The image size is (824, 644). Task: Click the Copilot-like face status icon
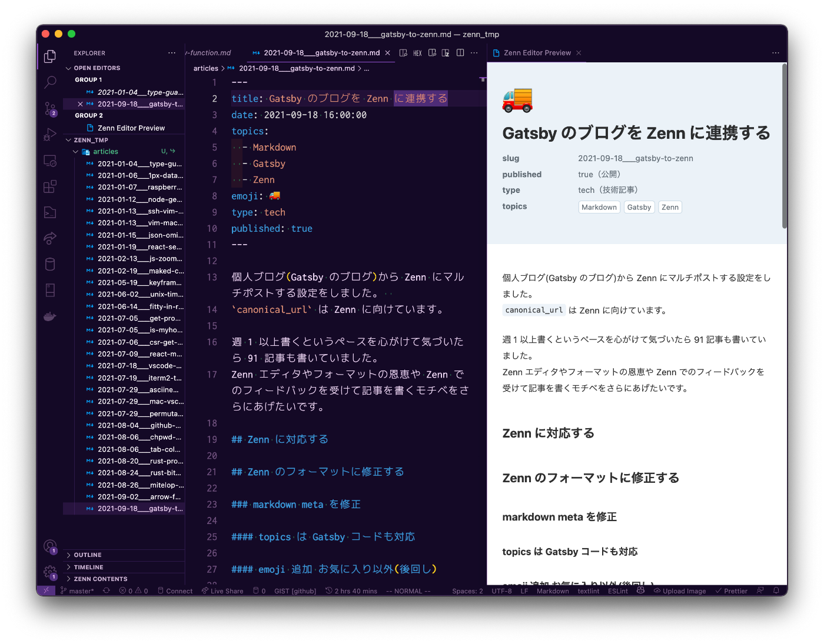tap(641, 590)
